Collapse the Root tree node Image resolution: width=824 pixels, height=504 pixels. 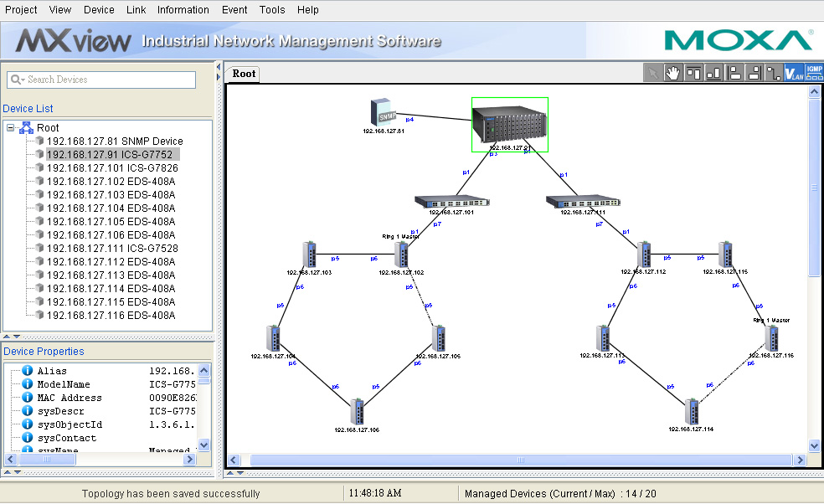pyautogui.click(x=10, y=128)
